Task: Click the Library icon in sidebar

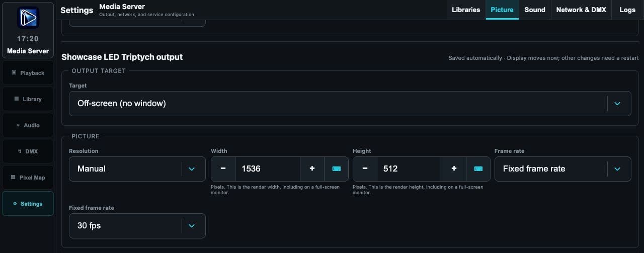Action: 17,99
